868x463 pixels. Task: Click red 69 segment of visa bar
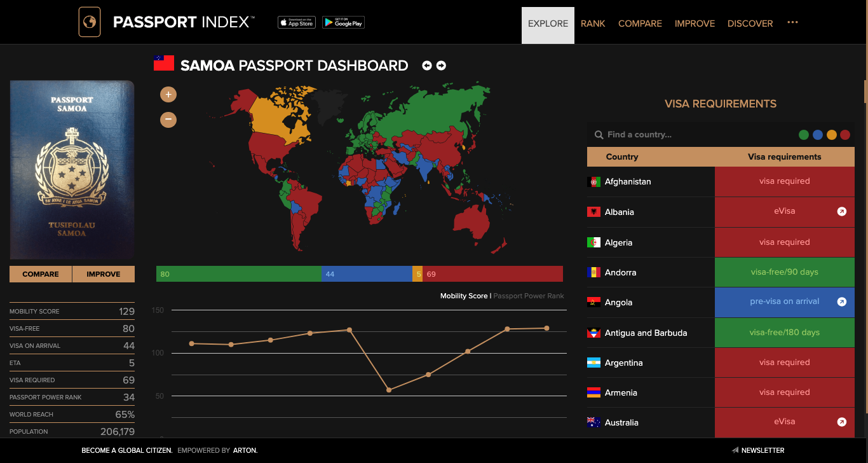(x=492, y=274)
